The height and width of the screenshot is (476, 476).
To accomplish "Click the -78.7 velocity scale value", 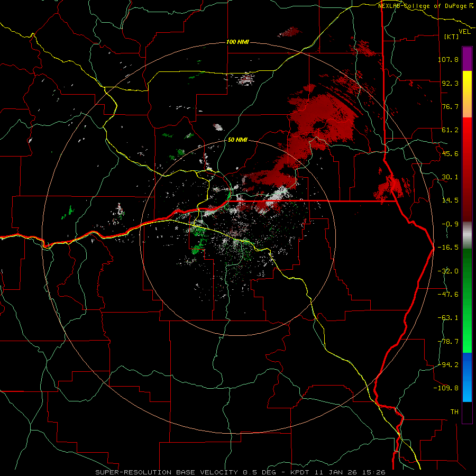I will (448, 342).
